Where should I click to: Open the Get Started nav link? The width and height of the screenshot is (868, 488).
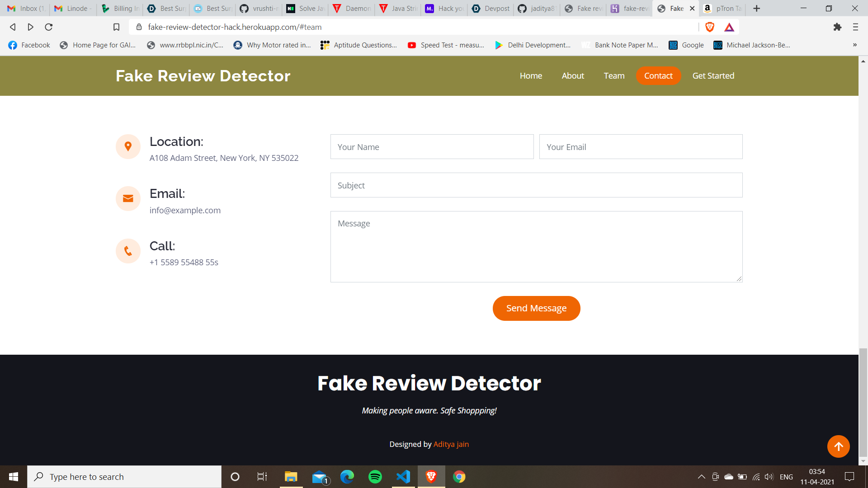[713, 75]
